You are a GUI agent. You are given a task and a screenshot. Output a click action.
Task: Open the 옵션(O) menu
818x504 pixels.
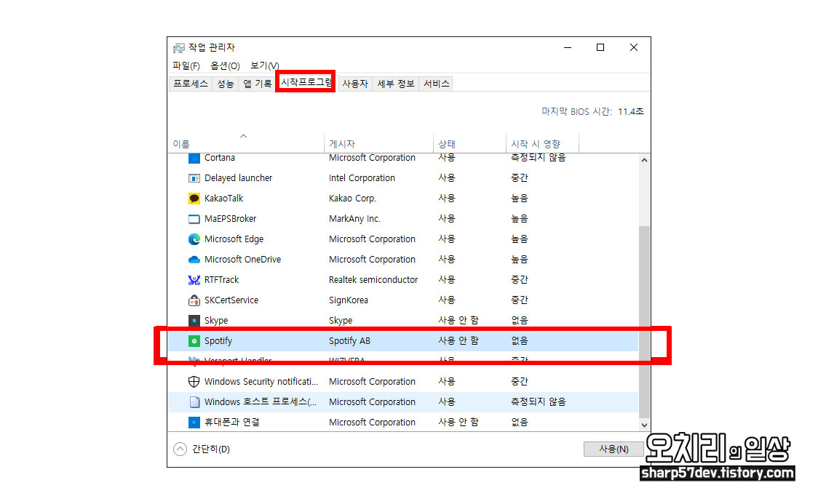(x=225, y=65)
